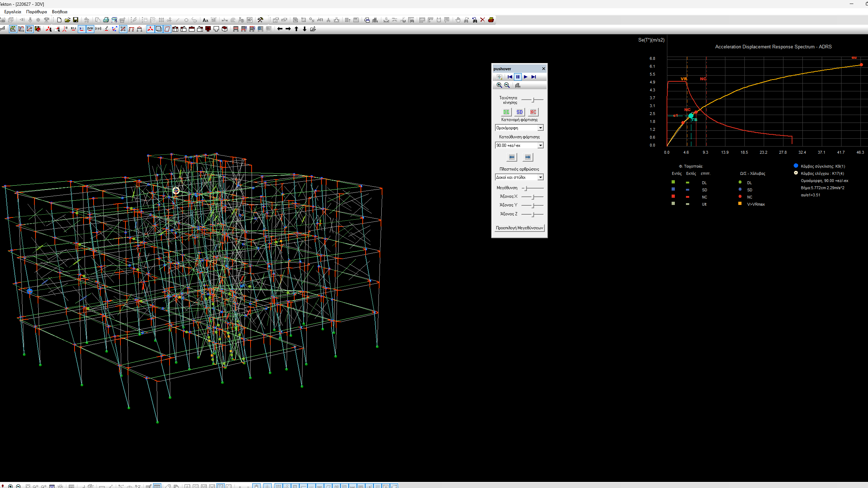Image resolution: width=868 pixels, height=488 pixels.
Task: Toggle the B1.2 member labels icon
Action: pyautogui.click(x=73, y=29)
